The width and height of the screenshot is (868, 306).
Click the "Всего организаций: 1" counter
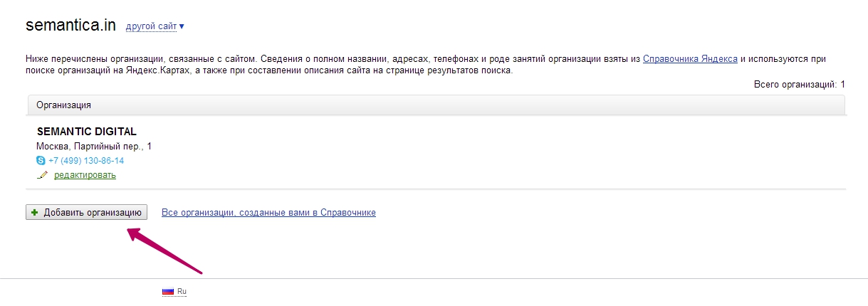point(799,85)
